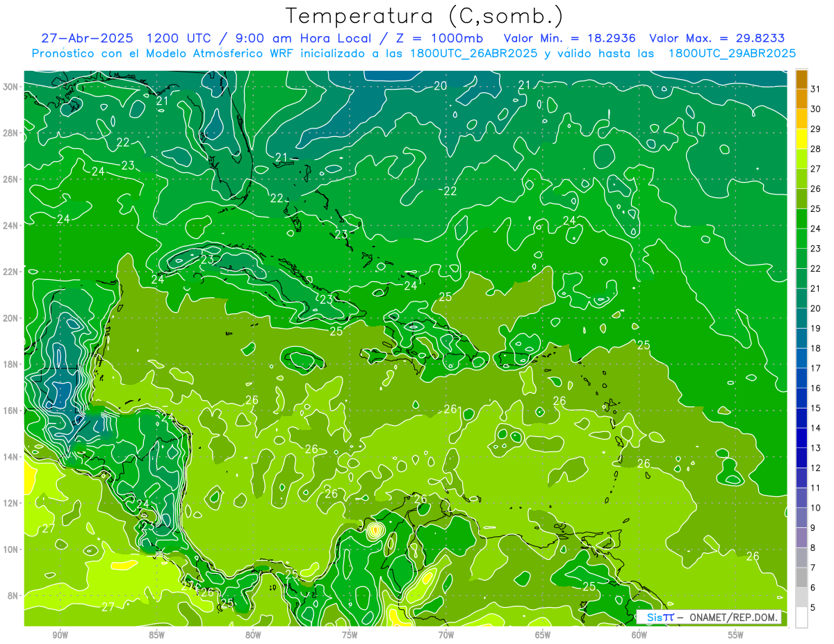Click the '20N' latitude axis label
This screenshot has height=644, width=834.
pos(10,318)
